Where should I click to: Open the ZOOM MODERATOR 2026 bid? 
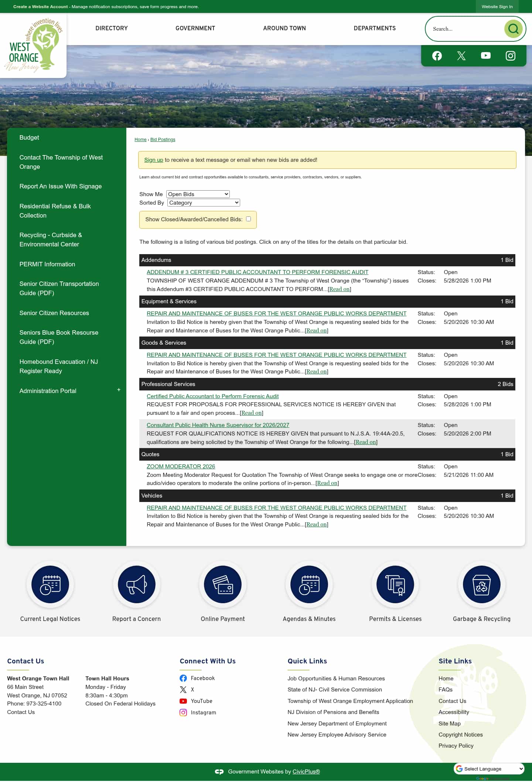[181, 467]
